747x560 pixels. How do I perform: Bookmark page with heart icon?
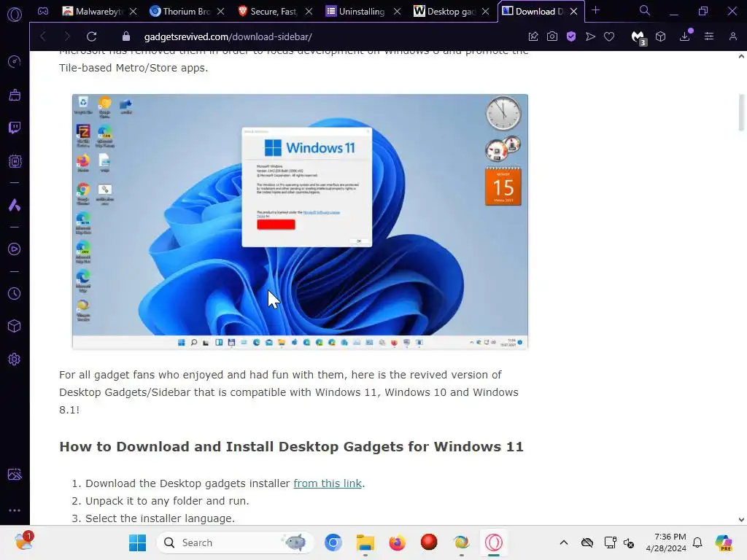coord(609,36)
